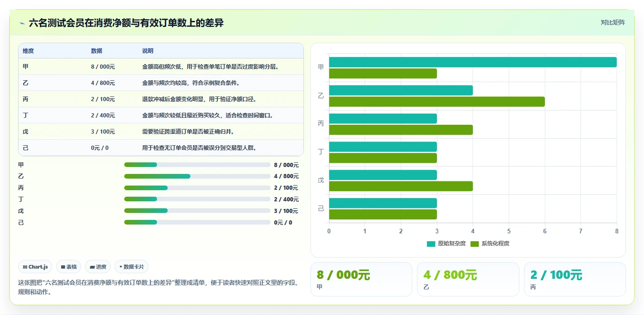Screen dimensions: 644x315
Task: Click the 甲 progress bar
Action: [x=197, y=165]
